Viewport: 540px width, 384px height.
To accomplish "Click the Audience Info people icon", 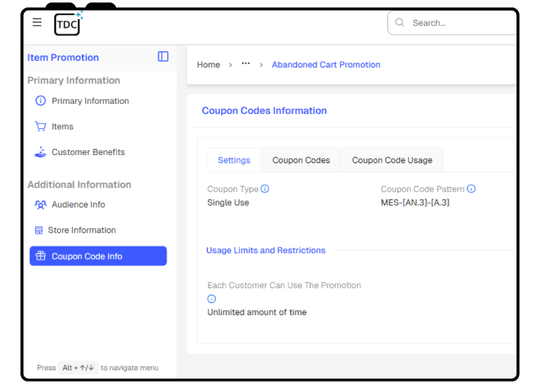I will tap(41, 205).
